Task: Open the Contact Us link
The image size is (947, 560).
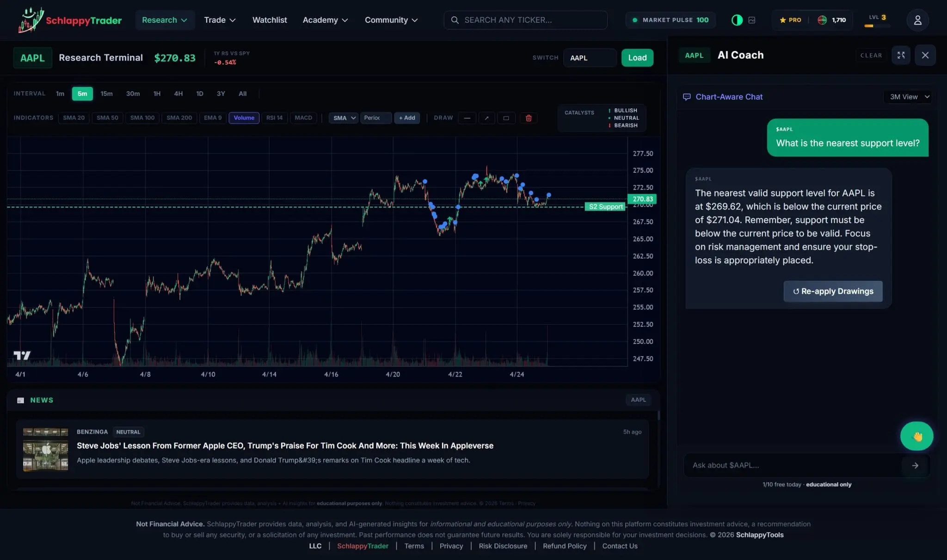Action: (620, 546)
